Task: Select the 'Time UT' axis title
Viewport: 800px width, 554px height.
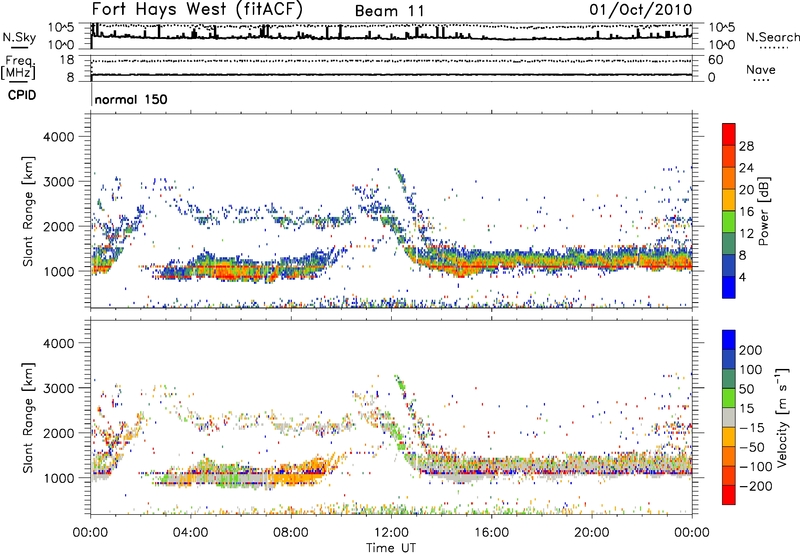Action: (x=391, y=548)
